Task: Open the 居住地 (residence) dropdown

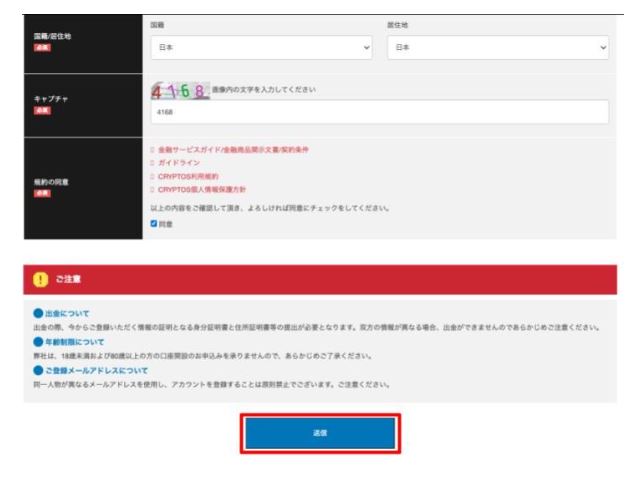Action: [x=510, y=46]
